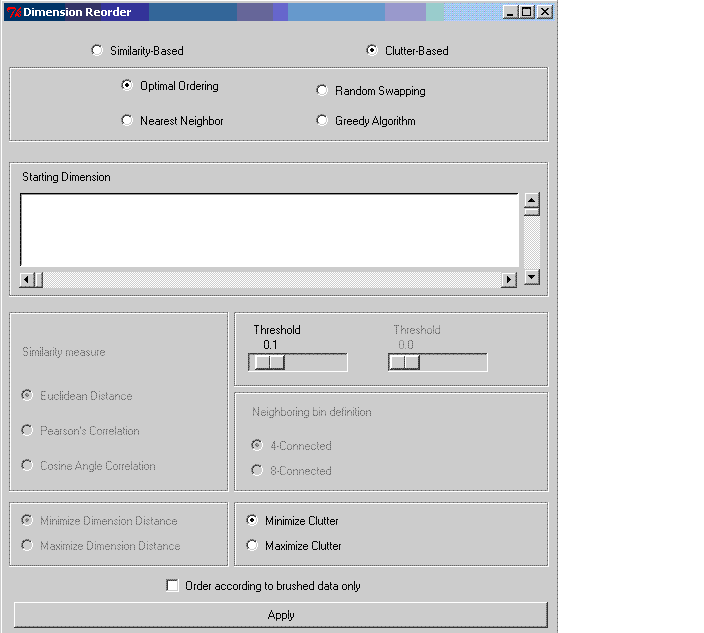Enable Order according to brushed data only
Image resolution: width=704 pixels, height=633 pixels.
pyautogui.click(x=173, y=586)
